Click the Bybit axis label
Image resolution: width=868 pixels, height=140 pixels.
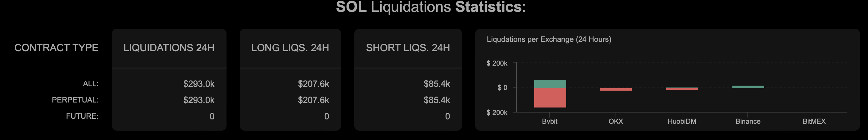point(550,122)
